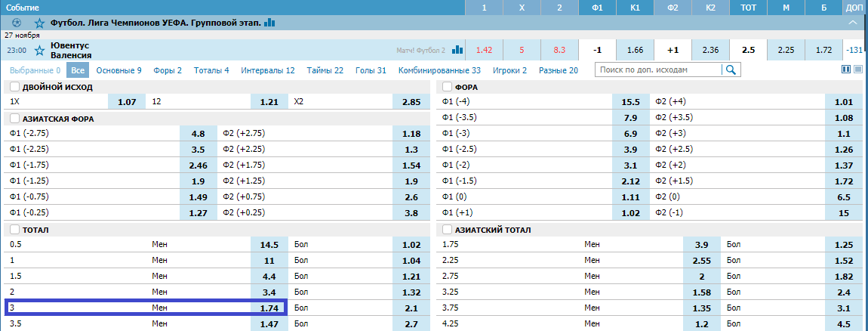Select total 3 Бол odds 2.1
Screen dimensions: 868x331
click(411, 308)
